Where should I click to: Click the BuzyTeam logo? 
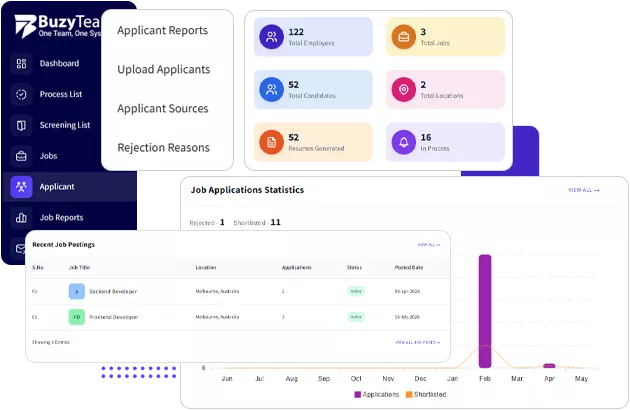click(58, 26)
